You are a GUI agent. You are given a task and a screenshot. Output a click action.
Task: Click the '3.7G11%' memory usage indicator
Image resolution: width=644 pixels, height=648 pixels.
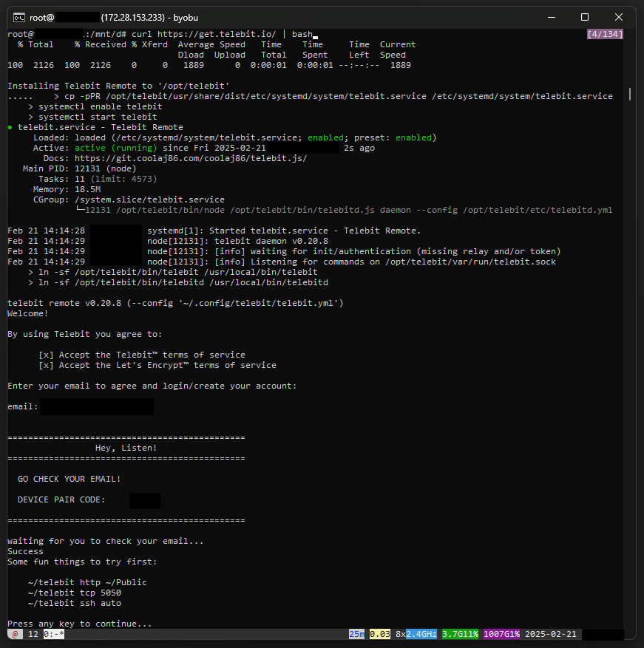point(460,634)
